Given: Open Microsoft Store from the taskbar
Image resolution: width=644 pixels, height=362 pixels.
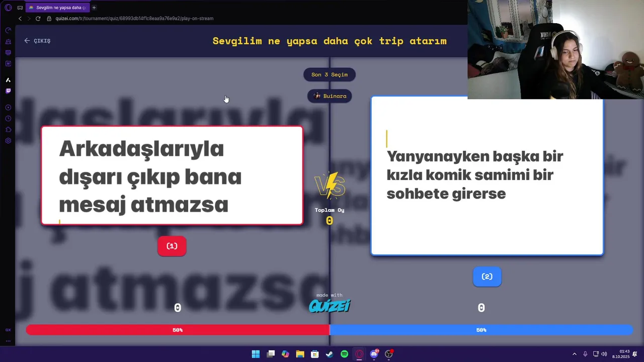Looking at the screenshot, I should 314,354.
